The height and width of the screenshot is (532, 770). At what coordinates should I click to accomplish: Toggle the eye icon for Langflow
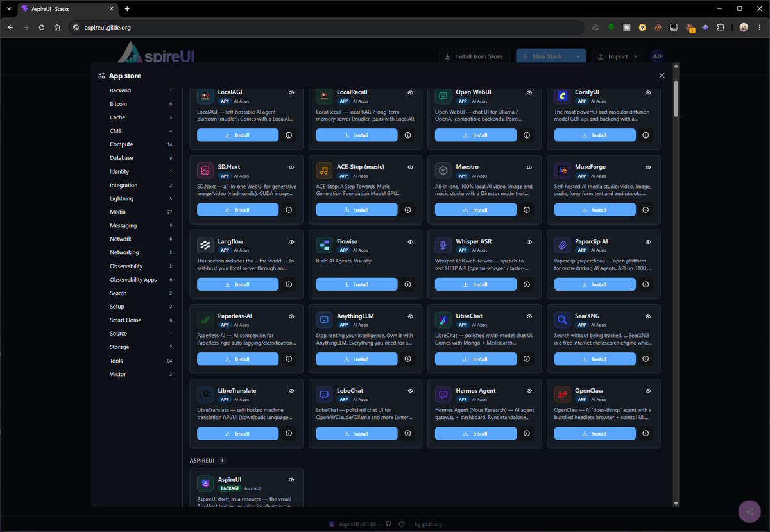click(x=291, y=241)
